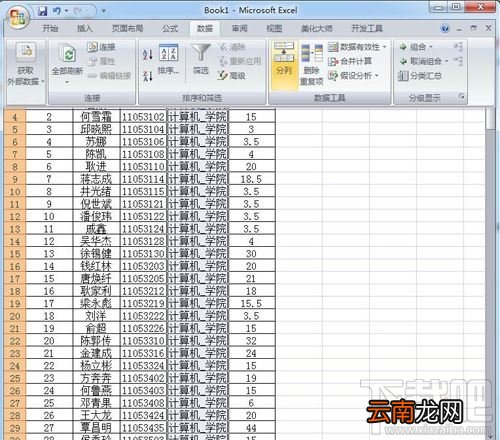Select the cell containing 吴华杰
500x440 pixels.
click(96, 241)
